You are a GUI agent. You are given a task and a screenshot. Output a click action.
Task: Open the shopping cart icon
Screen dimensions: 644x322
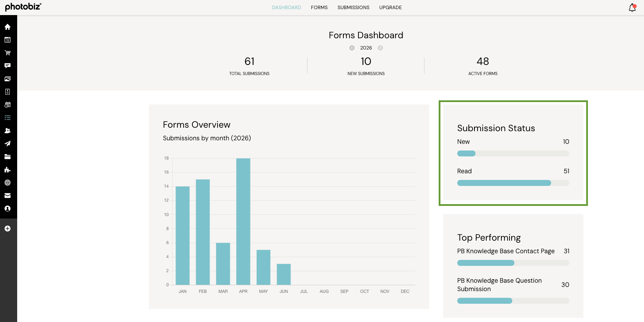[7, 53]
